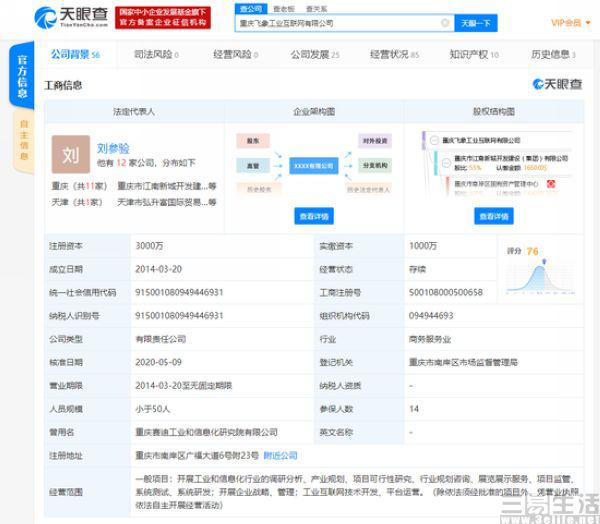Select the paid-in capital value 1000万
600x524 pixels.
[423, 246]
